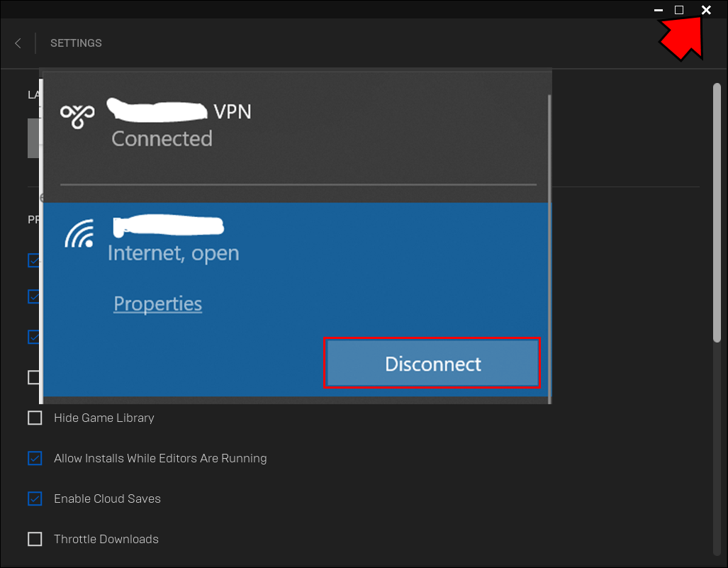Click the Wi-Fi signal icon

coord(79,235)
